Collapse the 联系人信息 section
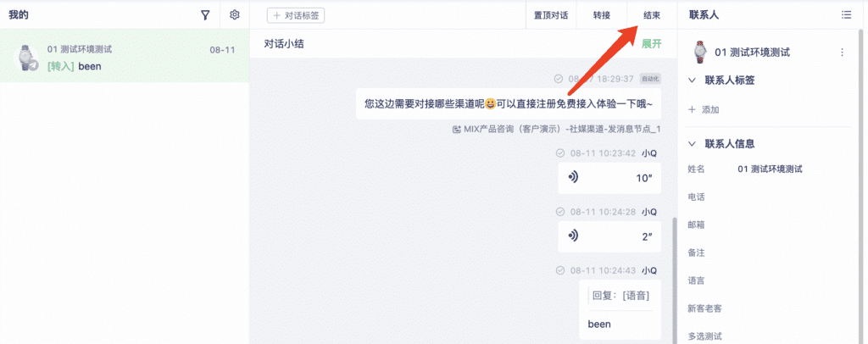 (x=692, y=144)
